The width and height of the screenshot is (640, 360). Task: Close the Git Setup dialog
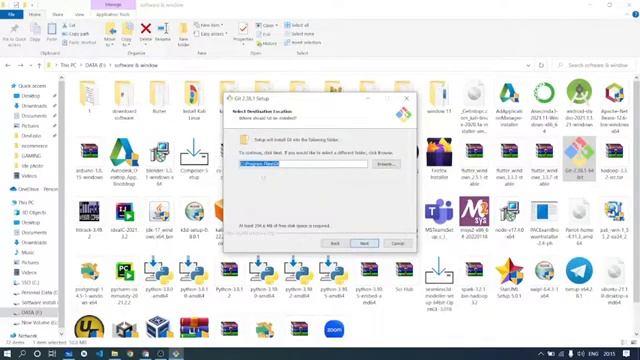[406, 98]
